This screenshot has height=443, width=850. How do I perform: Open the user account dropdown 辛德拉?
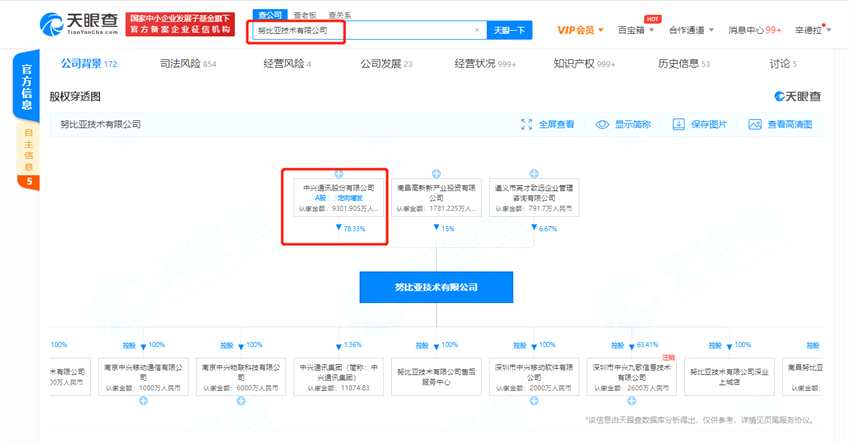(x=813, y=30)
